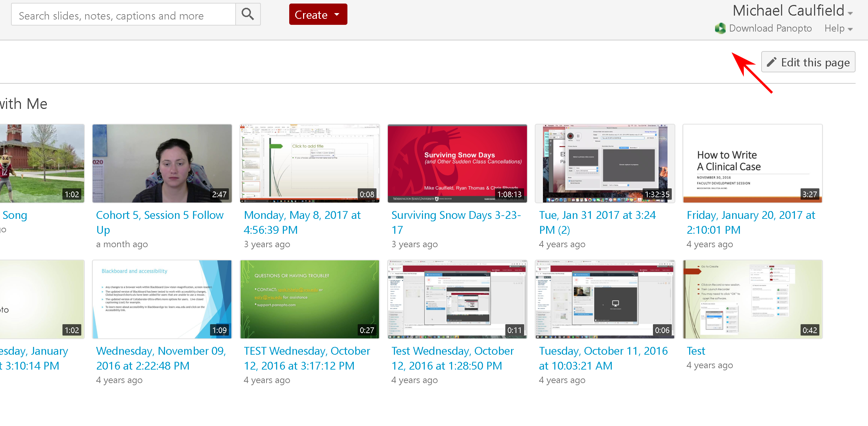
Task: Open the video titled Test
Action: [x=696, y=351]
